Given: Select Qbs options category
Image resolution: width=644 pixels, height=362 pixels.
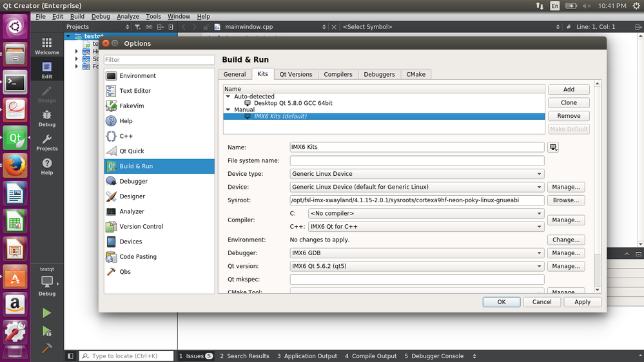Looking at the screenshot, I should point(159,272).
